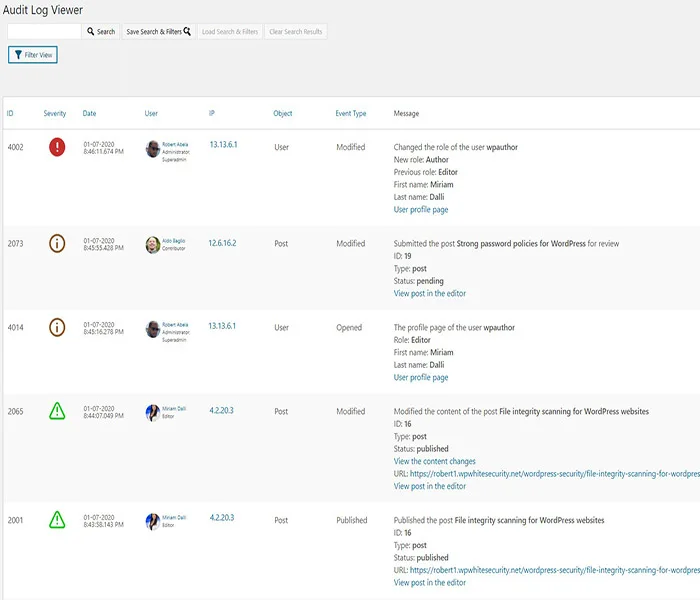Click the green warning triangle icon for event 2065
Image resolution: width=700 pixels, height=600 pixels.
(57, 411)
